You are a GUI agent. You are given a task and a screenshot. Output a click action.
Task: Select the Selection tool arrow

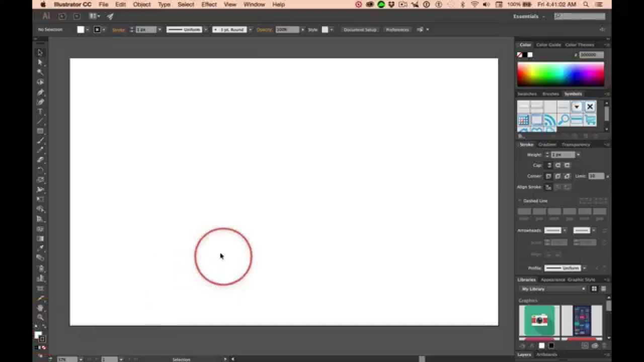pos(40,52)
